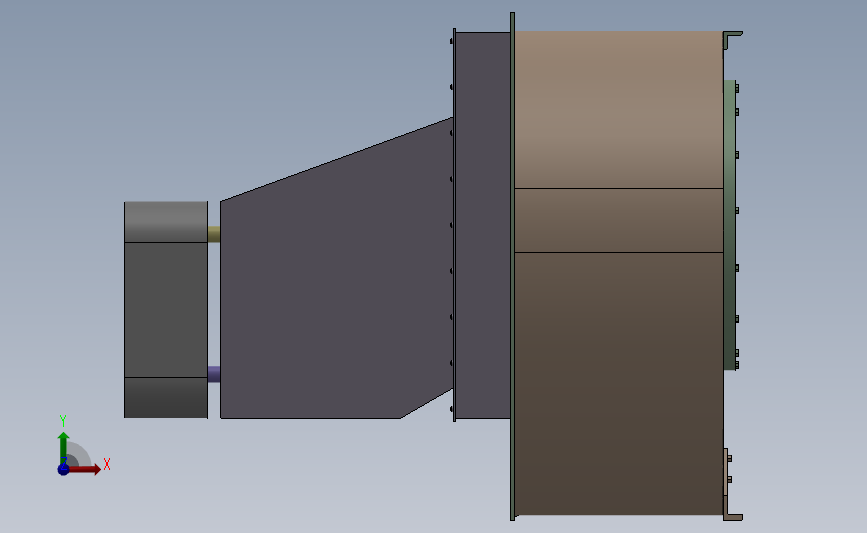Select the dark brown lower housing face
Viewport: 867px width, 533px height.
click(619, 384)
